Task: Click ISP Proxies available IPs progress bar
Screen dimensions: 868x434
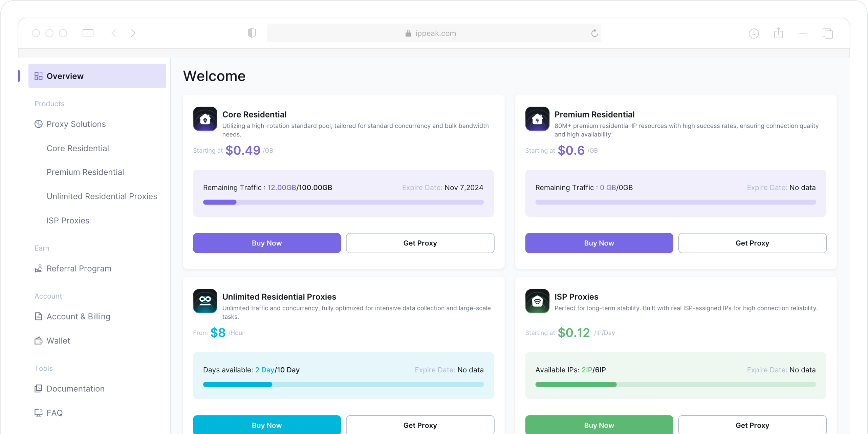Action: (x=675, y=384)
